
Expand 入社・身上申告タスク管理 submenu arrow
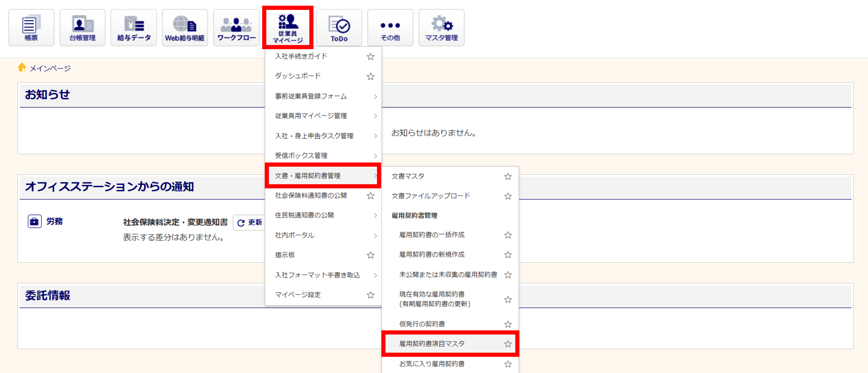click(x=375, y=136)
